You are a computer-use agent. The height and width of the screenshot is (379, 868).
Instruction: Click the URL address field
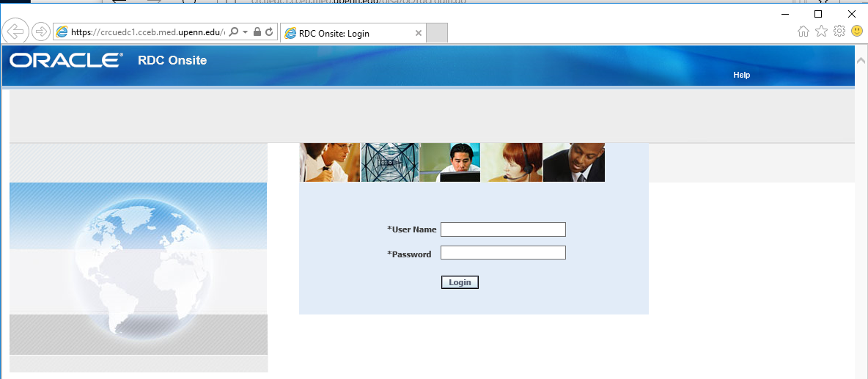coord(148,33)
